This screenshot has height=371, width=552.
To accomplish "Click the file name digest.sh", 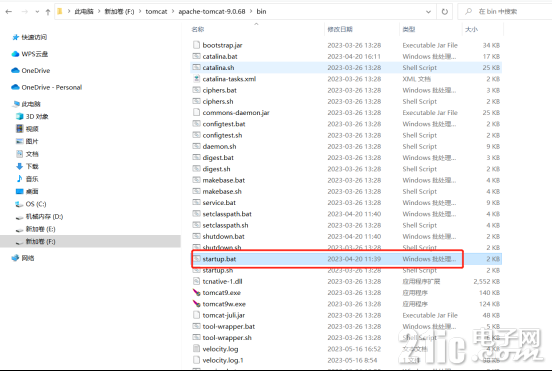I will click(216, 169).
